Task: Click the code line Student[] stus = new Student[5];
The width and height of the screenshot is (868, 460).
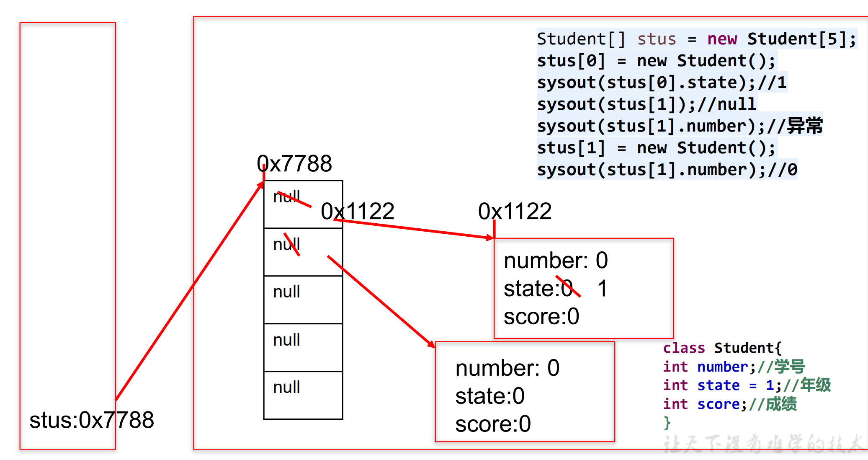Action: [697, 39]
